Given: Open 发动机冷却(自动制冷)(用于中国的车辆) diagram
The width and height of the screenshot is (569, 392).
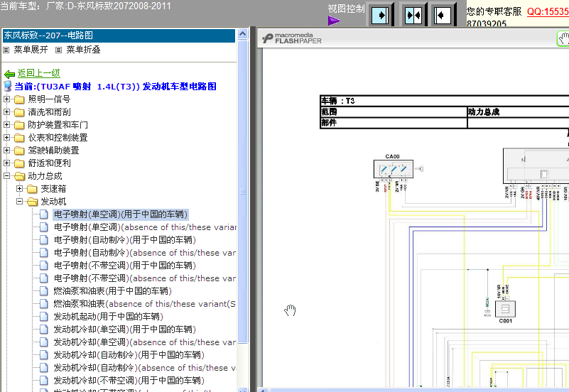Looking at the screenshot, I should (129, 355).
